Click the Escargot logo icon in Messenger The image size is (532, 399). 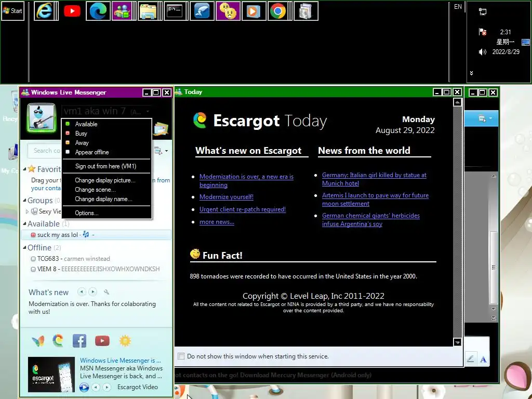[58, 341]
